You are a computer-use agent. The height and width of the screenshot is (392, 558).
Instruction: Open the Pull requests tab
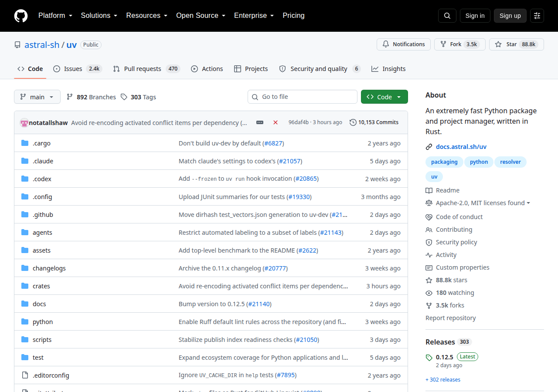[146, 69]
